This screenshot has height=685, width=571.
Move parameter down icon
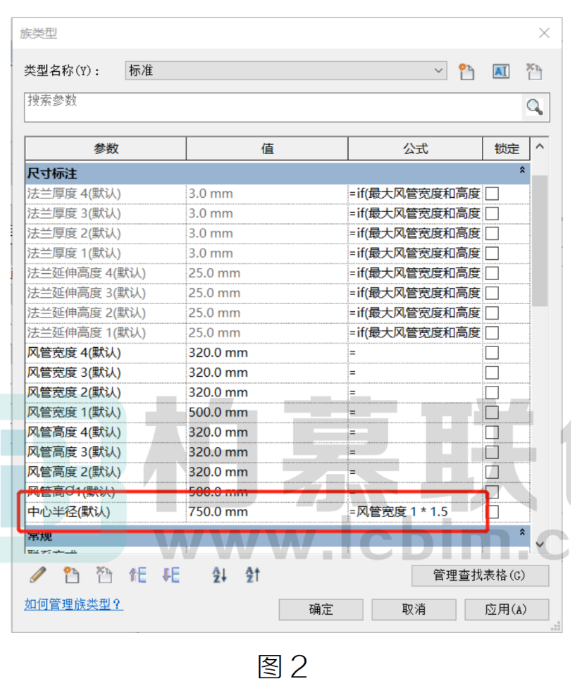click(171, 575)
